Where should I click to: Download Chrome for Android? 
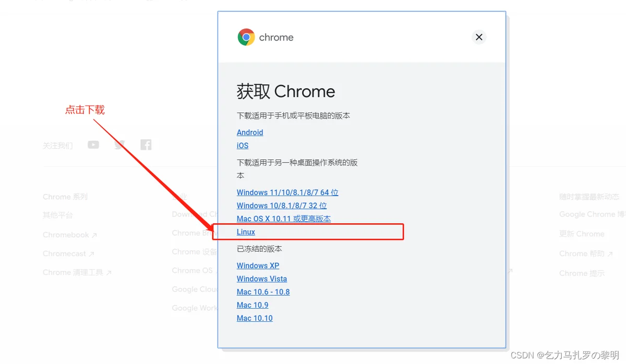tap(250, 132)
